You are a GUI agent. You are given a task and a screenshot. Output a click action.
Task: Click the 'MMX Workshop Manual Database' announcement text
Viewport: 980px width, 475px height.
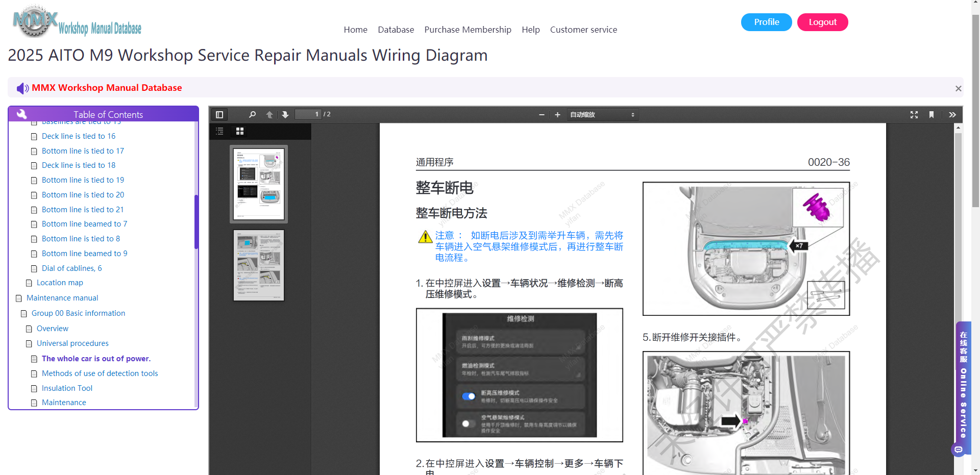(x=107, y=88)
